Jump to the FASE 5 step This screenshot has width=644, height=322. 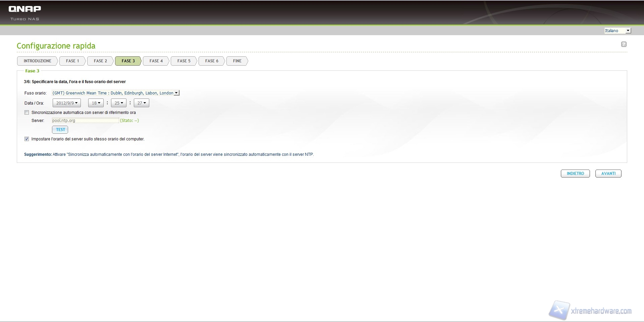184,61
